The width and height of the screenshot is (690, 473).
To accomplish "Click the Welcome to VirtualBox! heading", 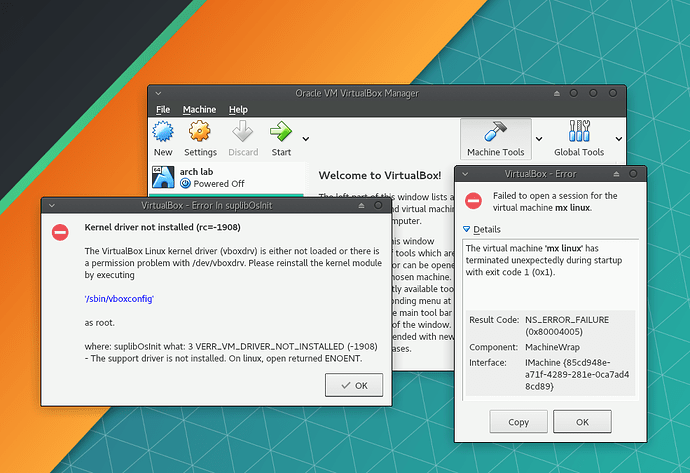I will click(380, 176).
